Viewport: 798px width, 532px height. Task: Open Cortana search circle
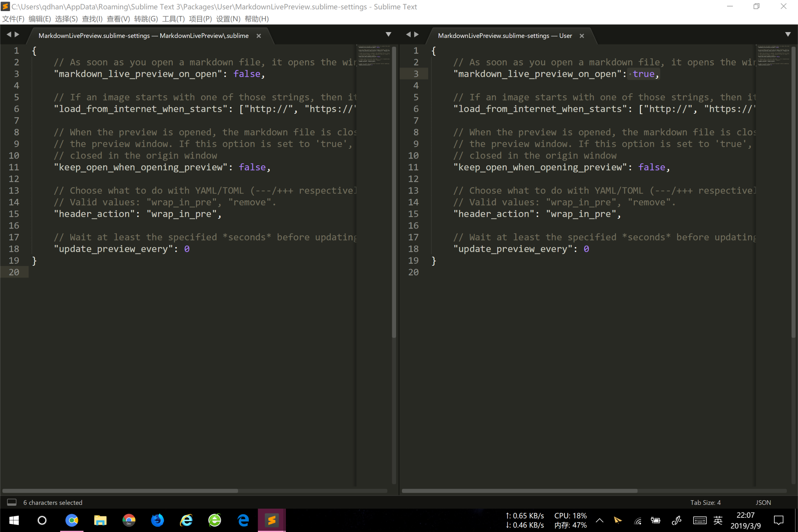(x=42, y=520)
